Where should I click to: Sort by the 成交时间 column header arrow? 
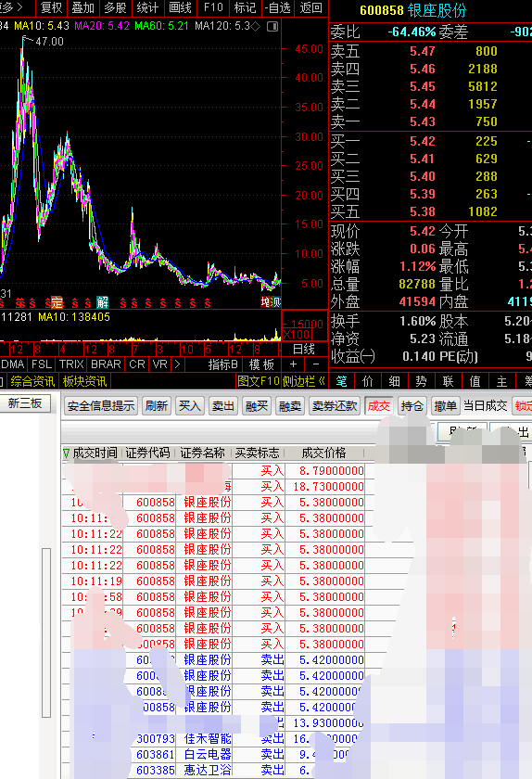point(67,453)
